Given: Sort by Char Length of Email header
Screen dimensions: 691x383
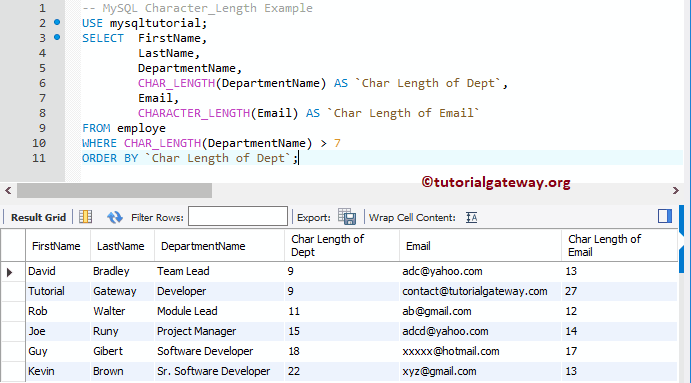Looking at the screenshot, I should point(619,245).
